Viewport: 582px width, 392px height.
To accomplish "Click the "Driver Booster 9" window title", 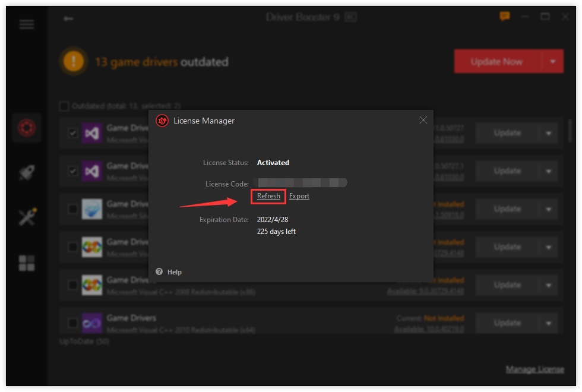I will (303, 17).
